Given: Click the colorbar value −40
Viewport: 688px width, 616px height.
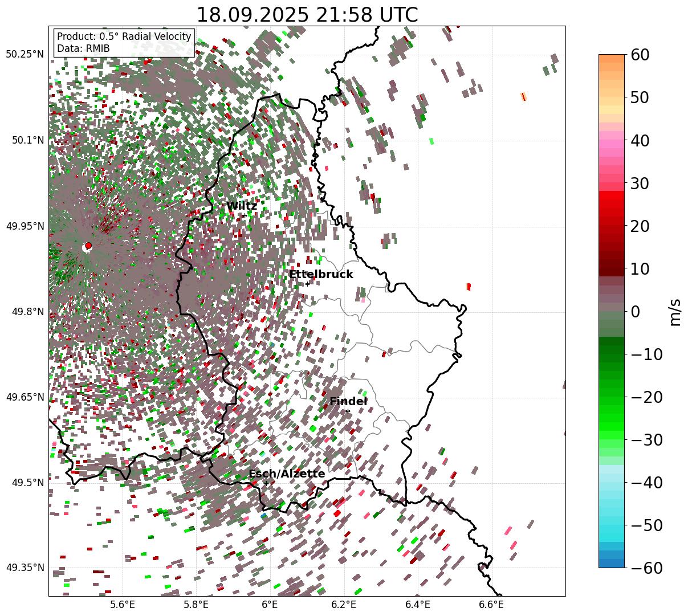Looking at the screenshot, I should click(x=646, y=482).
